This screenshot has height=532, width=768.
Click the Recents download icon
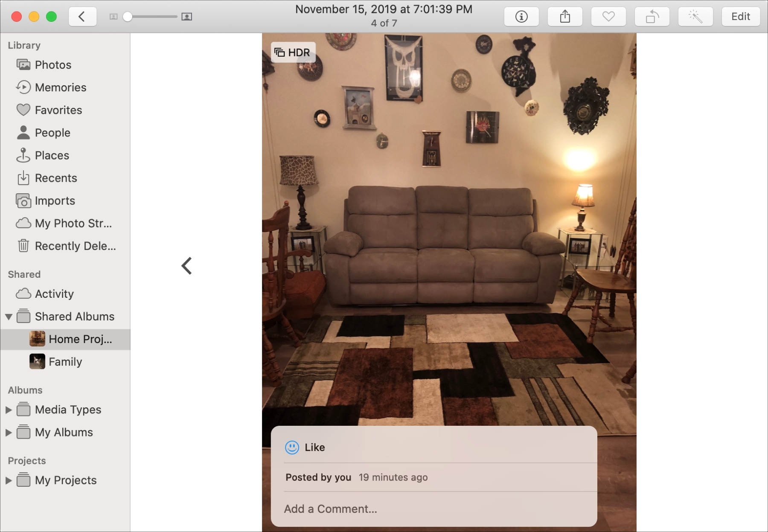(x=23, y=178)
